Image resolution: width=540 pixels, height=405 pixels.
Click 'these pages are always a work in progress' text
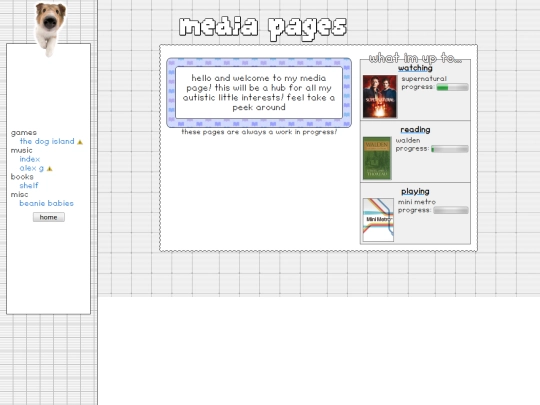click(259, 132)
